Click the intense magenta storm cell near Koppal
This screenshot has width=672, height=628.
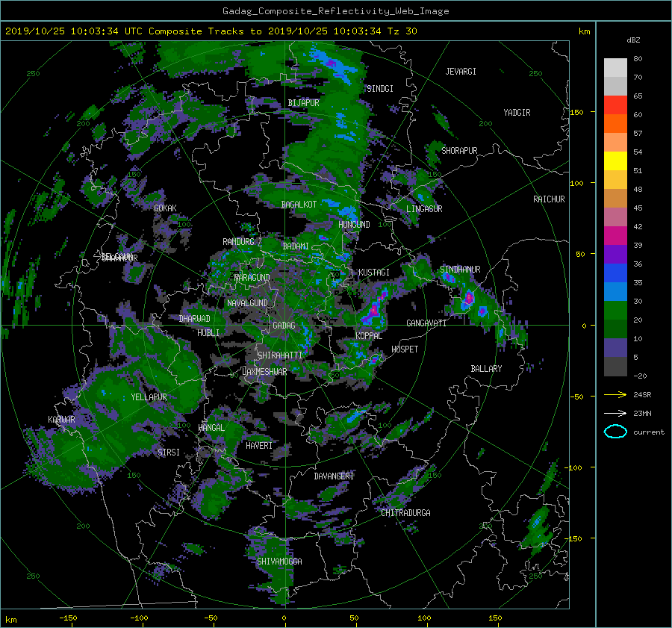(374, 310)
